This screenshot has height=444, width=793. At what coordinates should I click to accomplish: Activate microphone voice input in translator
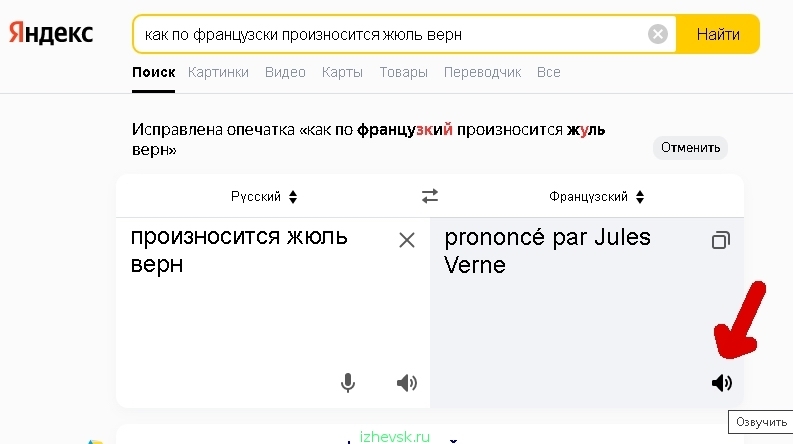[348, 383]
